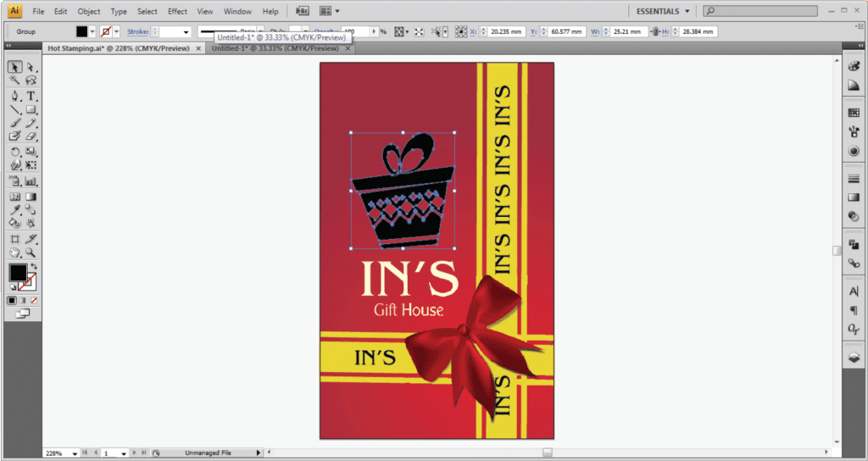Pick the Magic Wand tool
This screenshot has width=868, height=461.
point(14,81)
